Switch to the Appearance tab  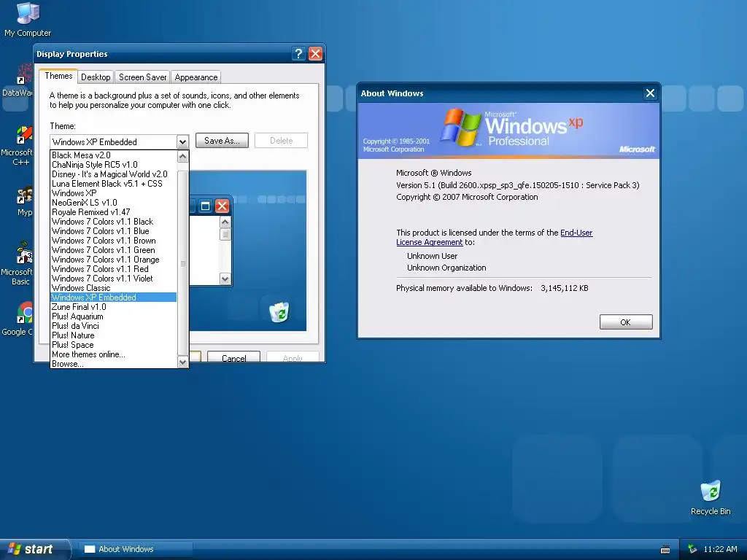196,77
